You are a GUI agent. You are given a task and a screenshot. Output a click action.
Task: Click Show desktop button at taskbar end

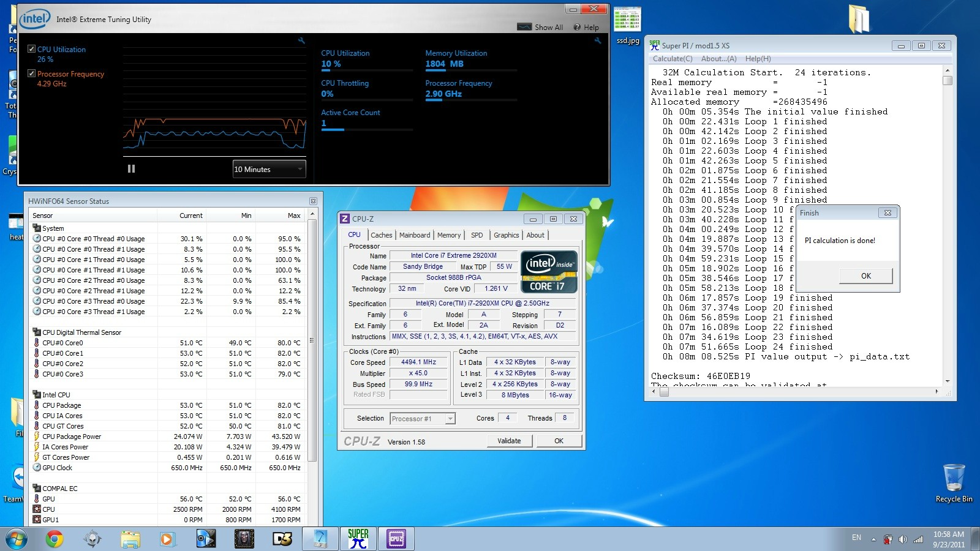coord(976,539)
